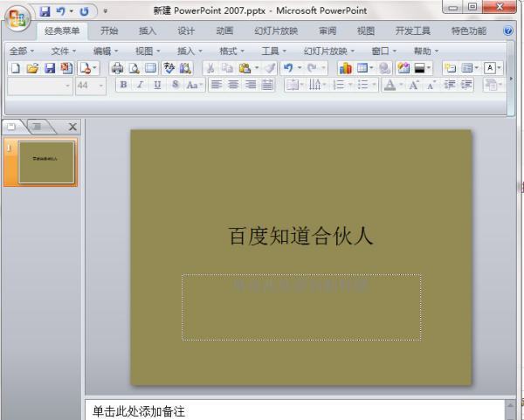Click the notes area 单击此处添加备注
Image resolution: width=524 pixels, height=420 pixels.
[138, 411]
